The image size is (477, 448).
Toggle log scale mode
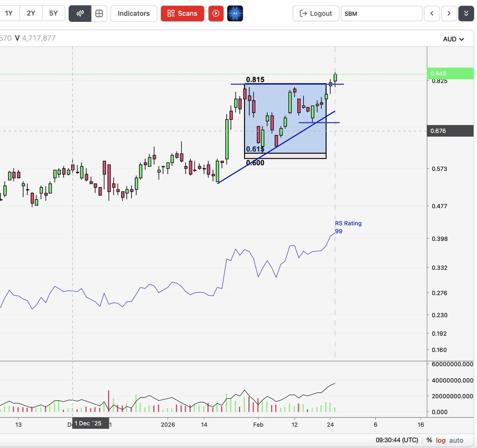point(441,440)
